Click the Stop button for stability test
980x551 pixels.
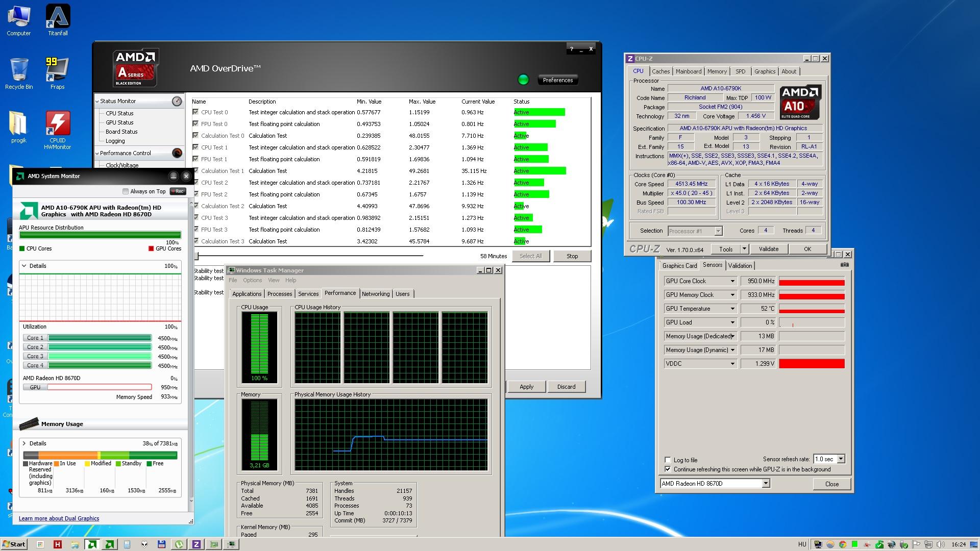pyautogui.click(x=572, y=256)
